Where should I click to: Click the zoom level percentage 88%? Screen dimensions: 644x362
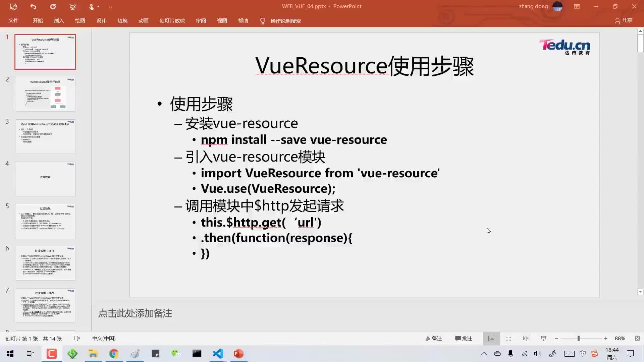(x=620, y=338)
